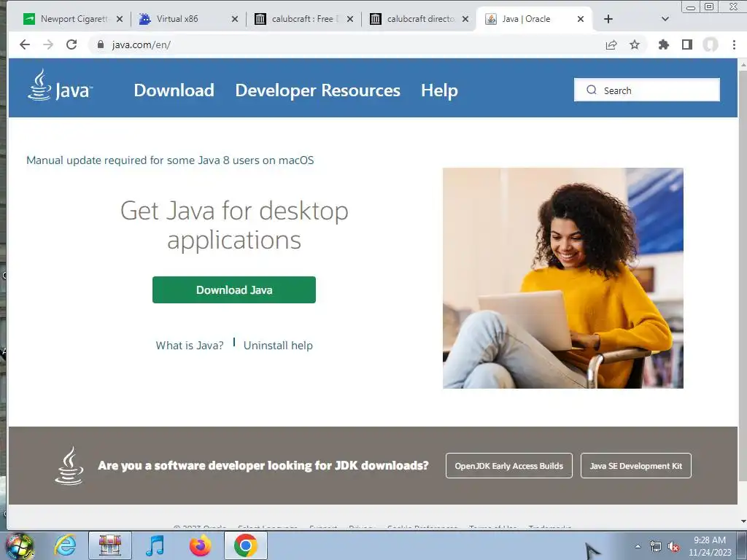View site info via padlock icon
This screenshot has height=560, width=747.
[101, 44]
